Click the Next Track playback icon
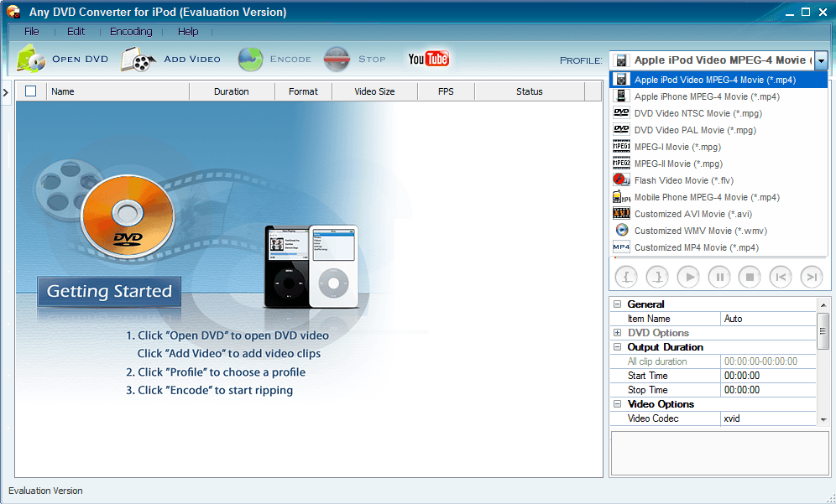 [811, 277]
